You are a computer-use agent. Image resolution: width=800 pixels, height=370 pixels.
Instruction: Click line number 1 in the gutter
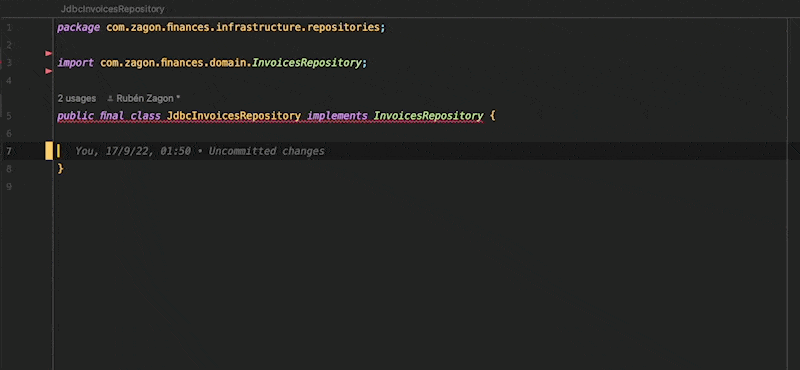[x=9, y=28]
